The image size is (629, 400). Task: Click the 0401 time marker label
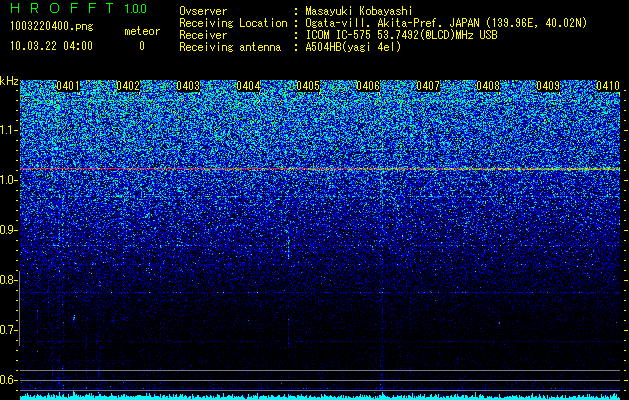coord(68,86)
